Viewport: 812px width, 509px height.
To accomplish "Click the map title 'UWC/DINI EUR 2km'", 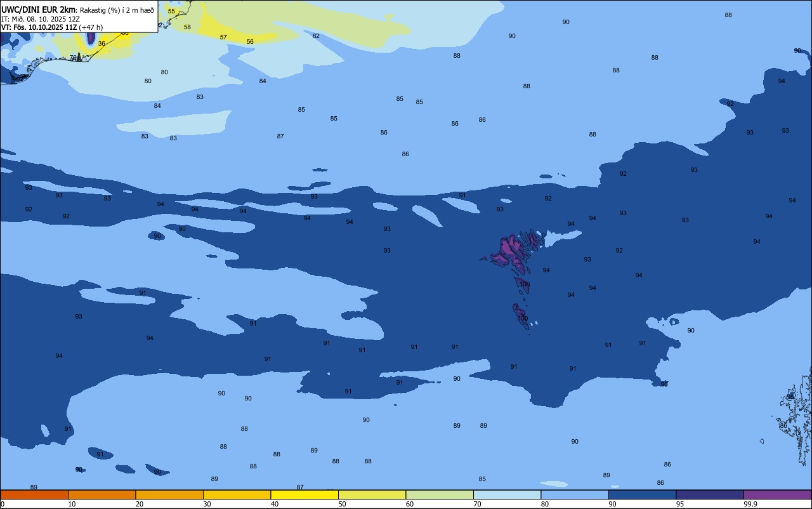I will 39,10.
